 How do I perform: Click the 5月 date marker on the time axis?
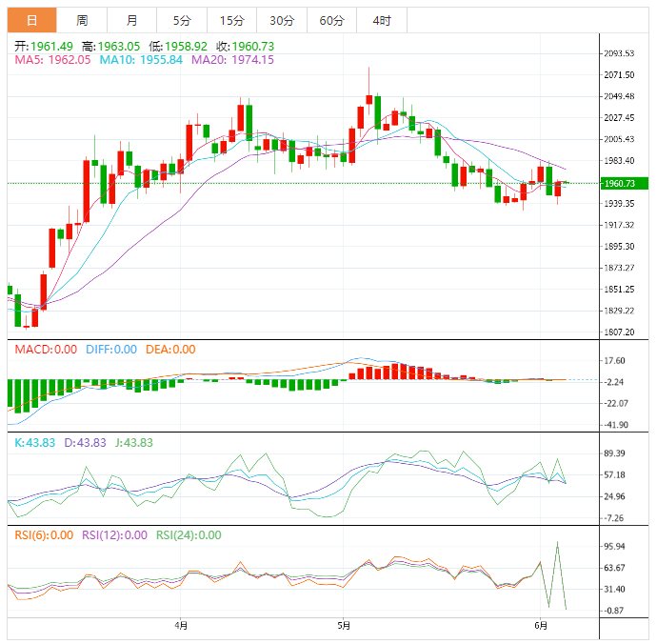click(x=344, y=626)
